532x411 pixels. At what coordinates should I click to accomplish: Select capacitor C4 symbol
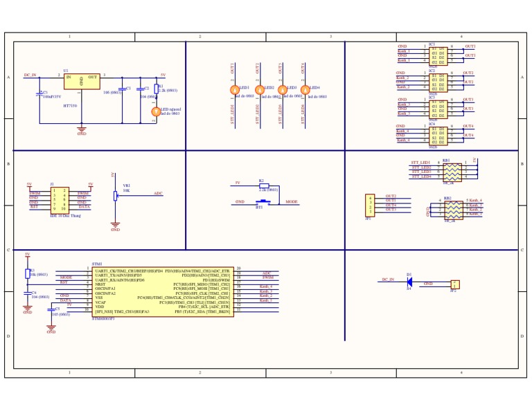[x=28, y=294]
